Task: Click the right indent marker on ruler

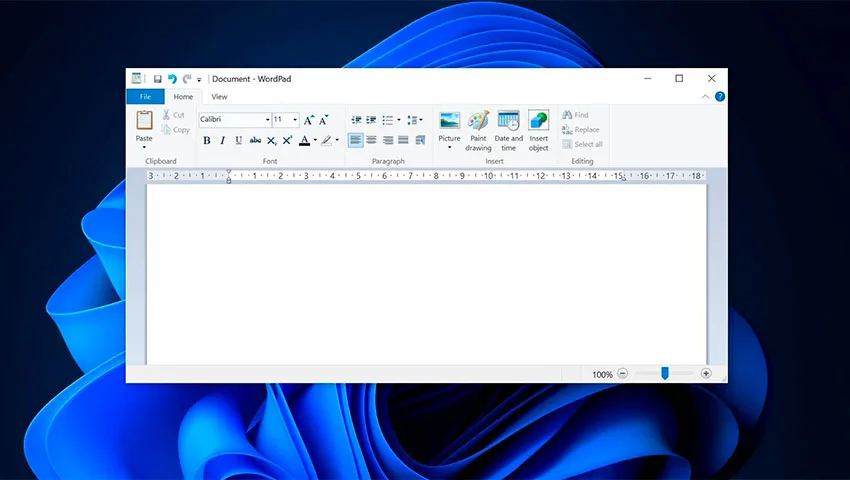Action: (x=623, y=178)
